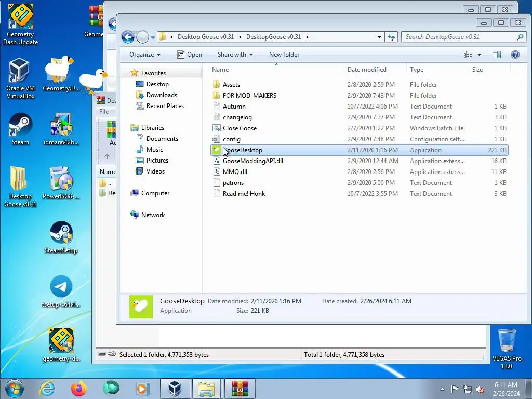Select the MMQ.dll file

click(x=360, y=171)
